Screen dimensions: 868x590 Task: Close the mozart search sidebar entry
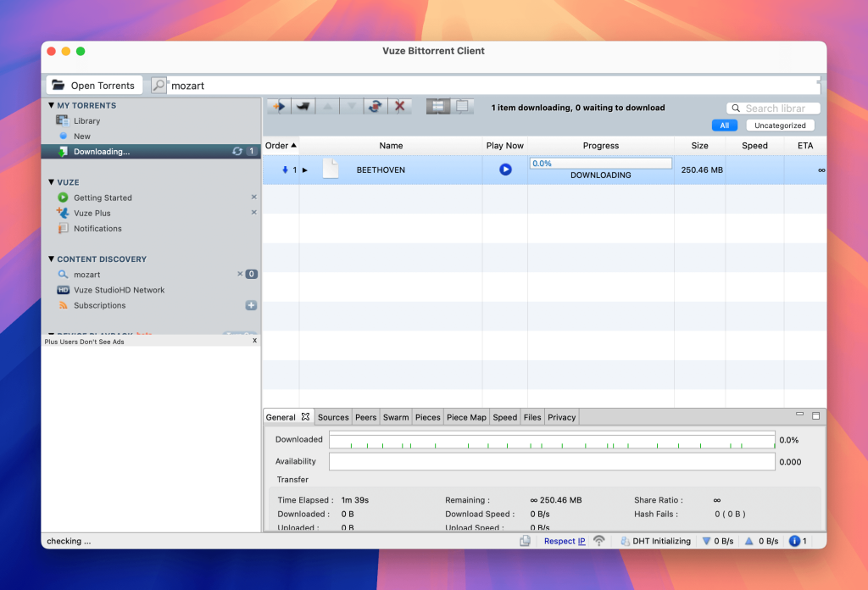pos(240,274)
